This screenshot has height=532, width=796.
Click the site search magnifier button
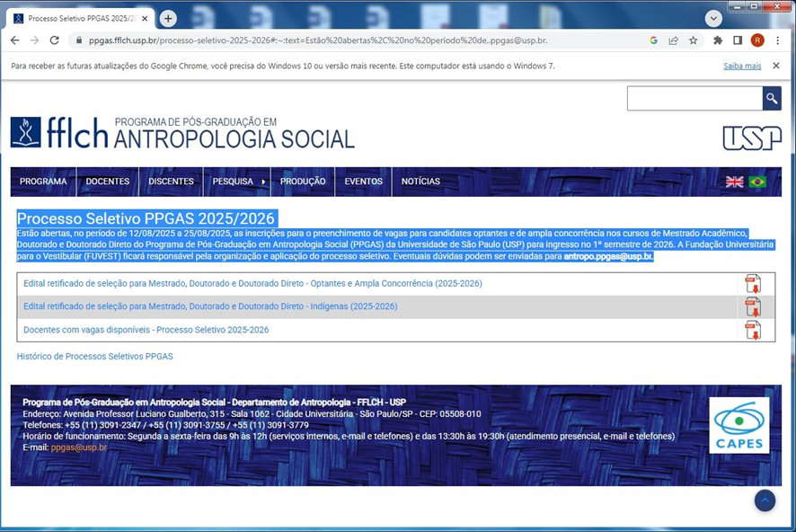[x=772, y=99]
